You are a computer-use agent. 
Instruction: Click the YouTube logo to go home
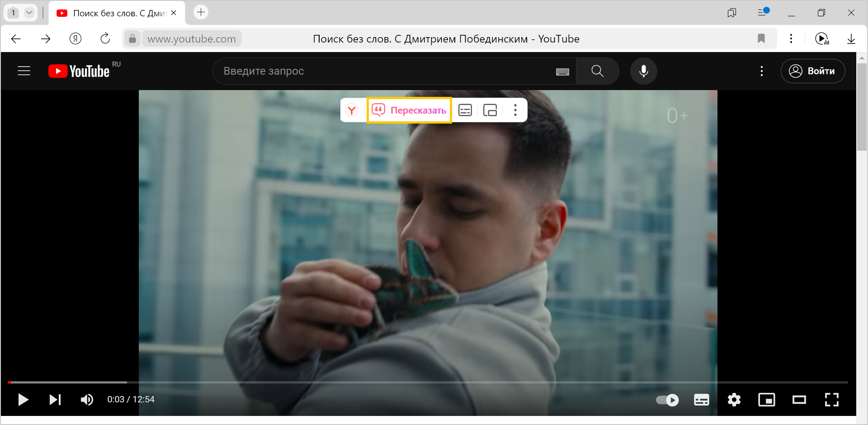click(79, 71)
